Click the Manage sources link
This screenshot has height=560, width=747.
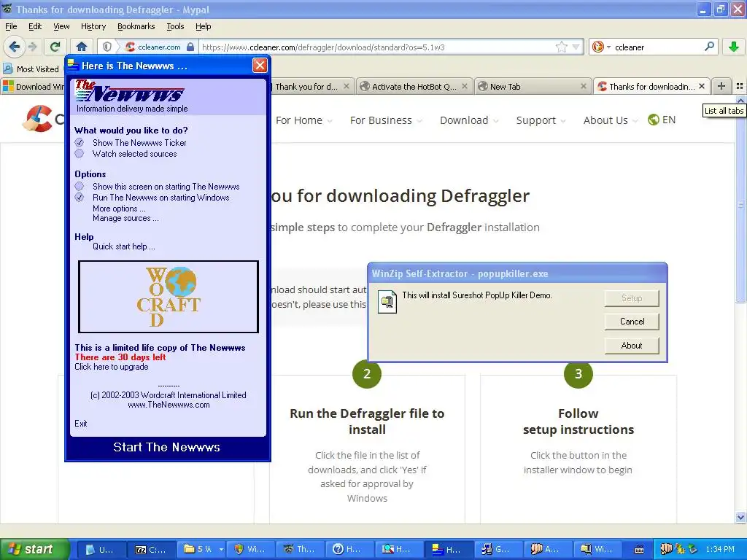pyautogui.click(x=125, y=218)
